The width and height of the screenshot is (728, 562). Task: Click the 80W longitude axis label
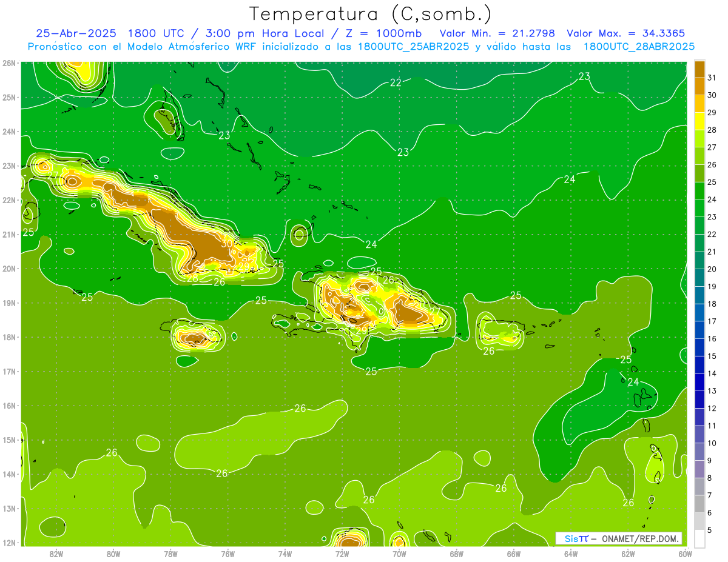coord(113,554)
